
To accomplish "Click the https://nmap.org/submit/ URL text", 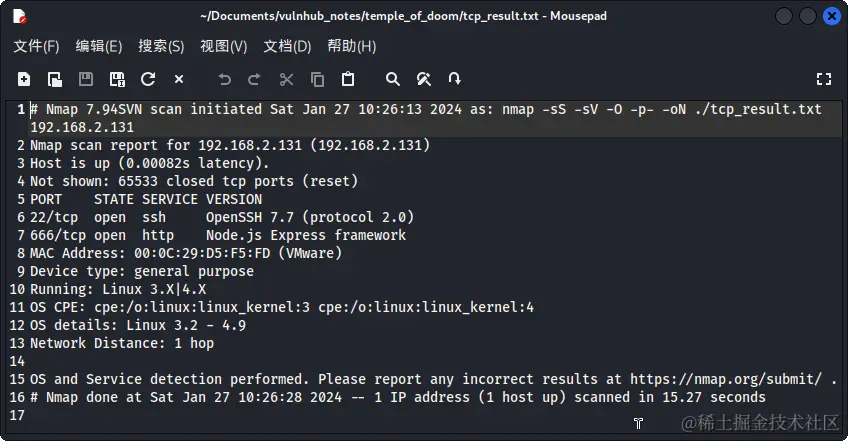I will pyautogui.click(x=726, y=379).
